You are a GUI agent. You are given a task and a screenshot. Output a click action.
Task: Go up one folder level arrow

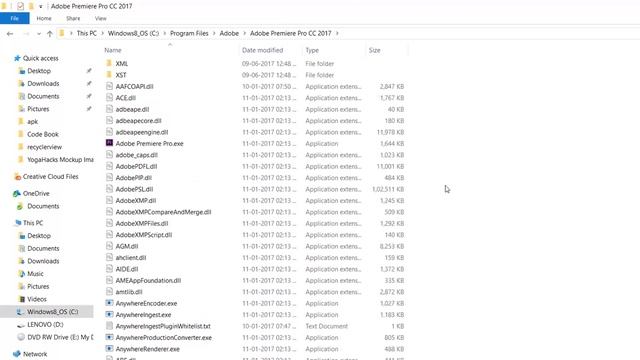tap(49, 33)
